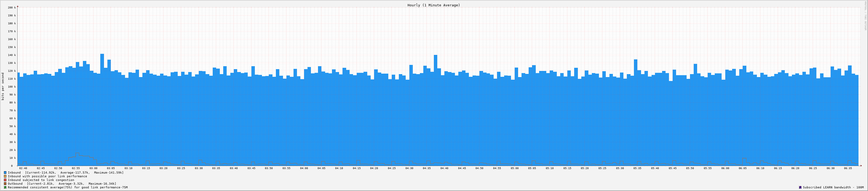The image size is (868, 191).
Task: Click the 04:35 time axis label
Action: coord(427,168)
